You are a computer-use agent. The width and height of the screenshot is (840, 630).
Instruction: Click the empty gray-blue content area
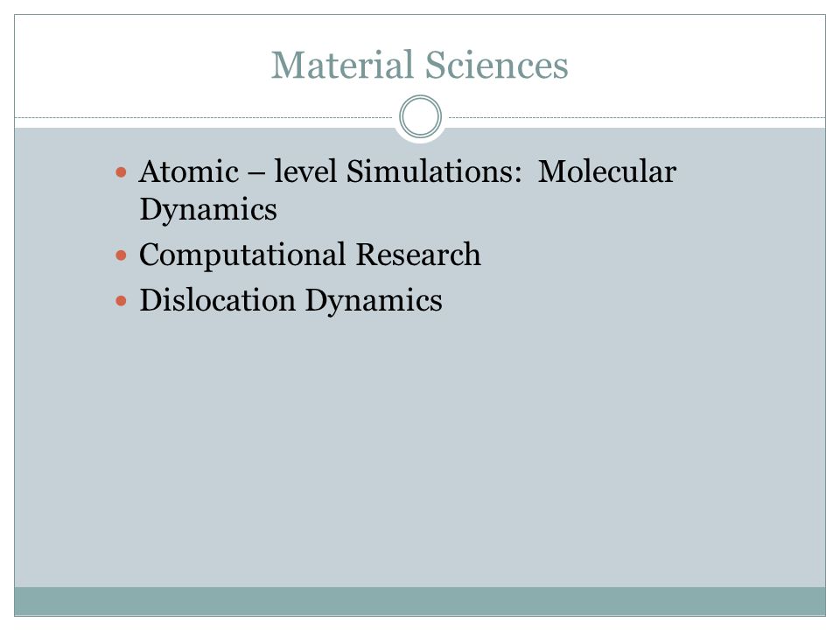point(420,450)
